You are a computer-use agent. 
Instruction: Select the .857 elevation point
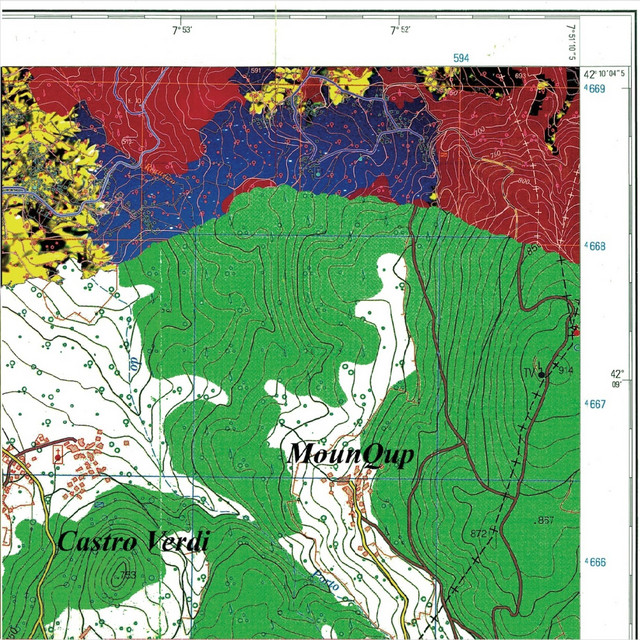(544, 522)
